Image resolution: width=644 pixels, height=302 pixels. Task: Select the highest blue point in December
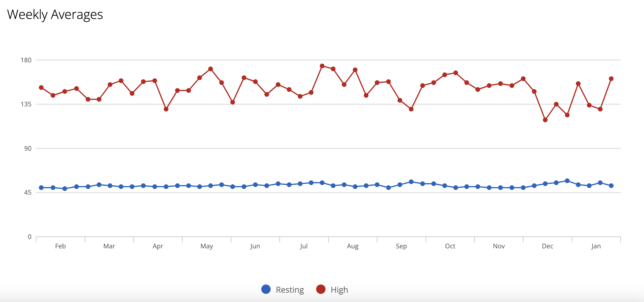tap(567, 181)
